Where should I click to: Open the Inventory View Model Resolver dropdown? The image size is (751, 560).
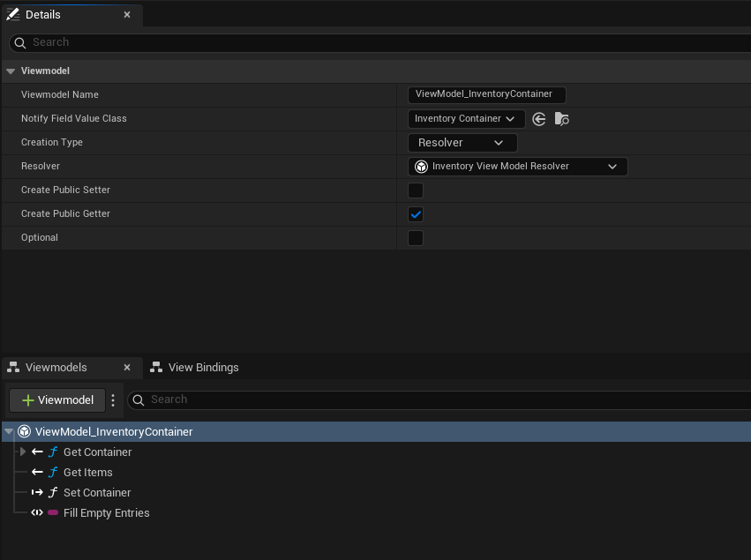tap(517, 166)
